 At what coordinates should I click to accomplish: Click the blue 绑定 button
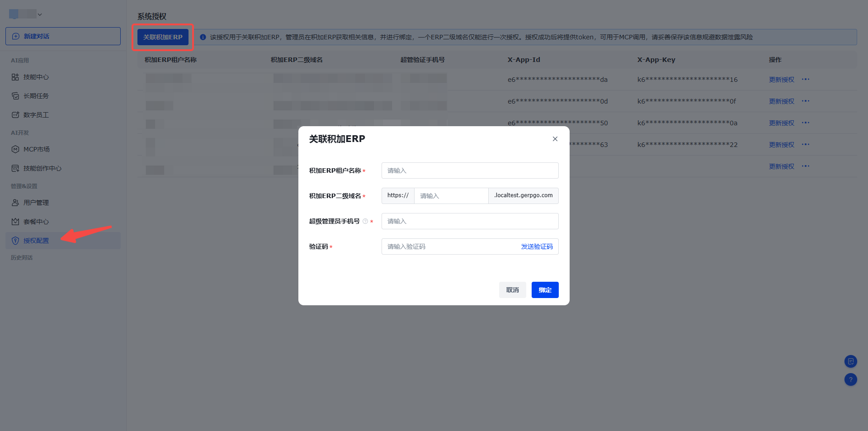tap(545, 290)
